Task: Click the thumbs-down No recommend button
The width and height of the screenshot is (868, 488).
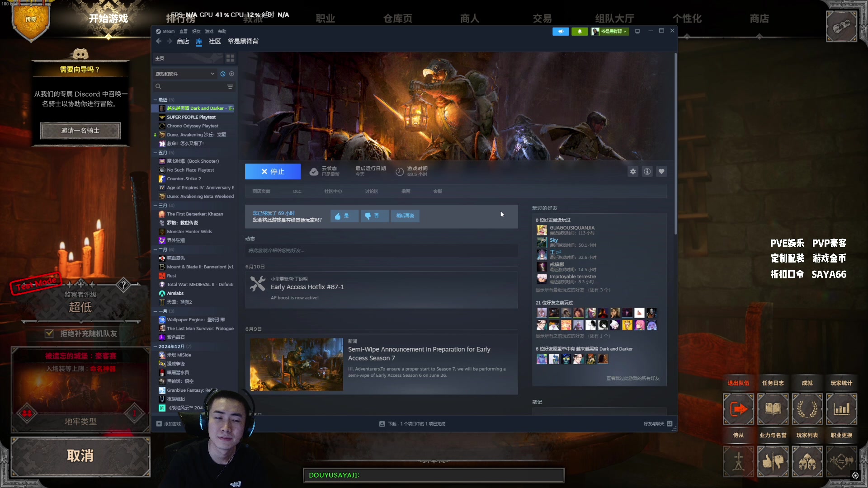Action: pyautogui.click(x=374, y=216)
